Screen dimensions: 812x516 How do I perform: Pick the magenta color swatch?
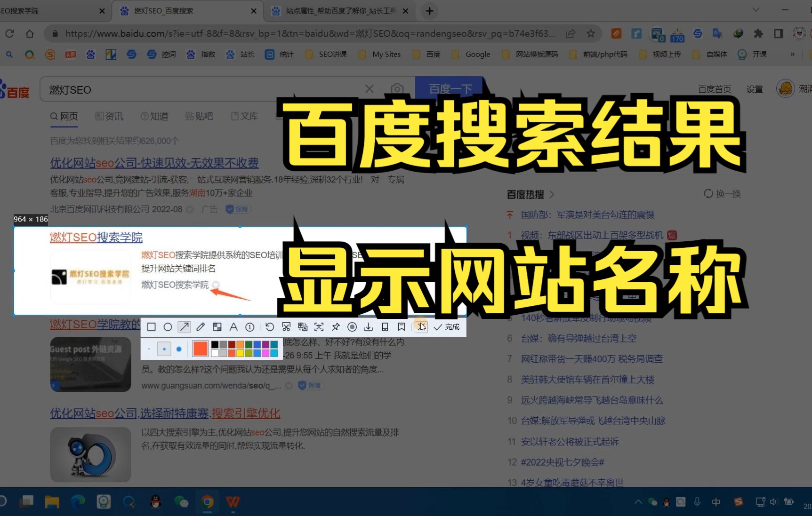coord(265,353)
